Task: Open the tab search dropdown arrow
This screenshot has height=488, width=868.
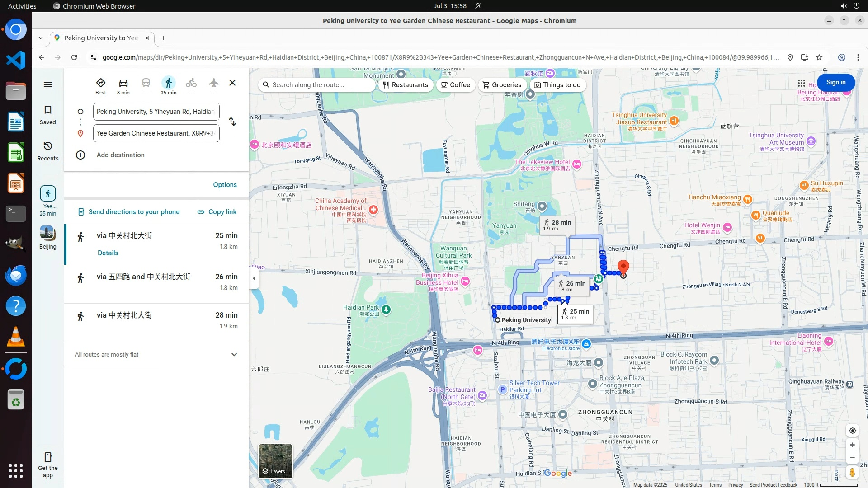Action: (41, 38)
